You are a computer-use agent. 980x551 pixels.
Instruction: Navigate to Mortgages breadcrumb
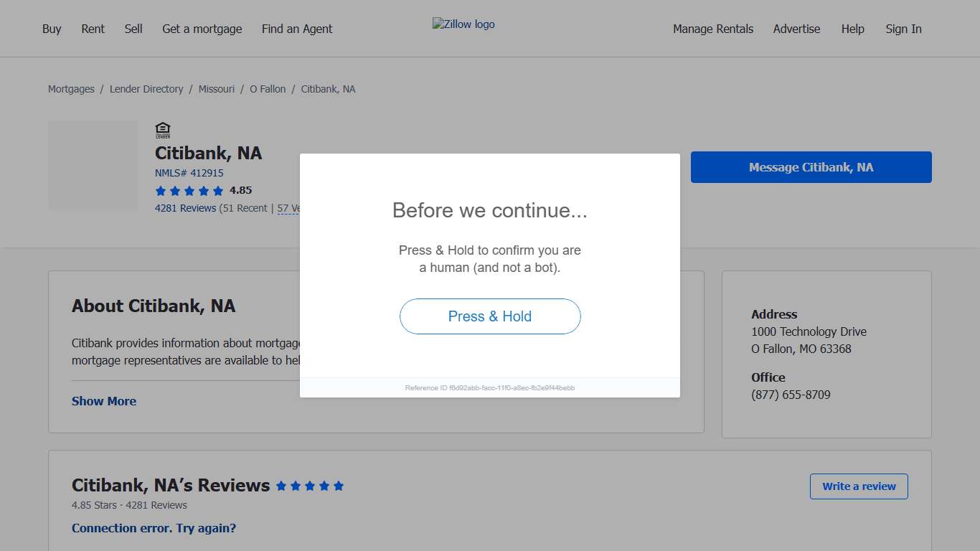point(70,89)
